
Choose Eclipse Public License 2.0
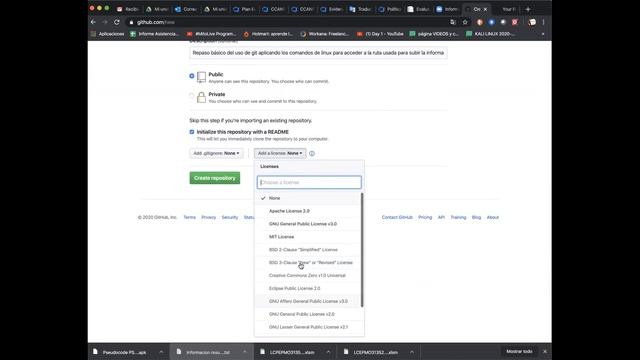[308, 288]
